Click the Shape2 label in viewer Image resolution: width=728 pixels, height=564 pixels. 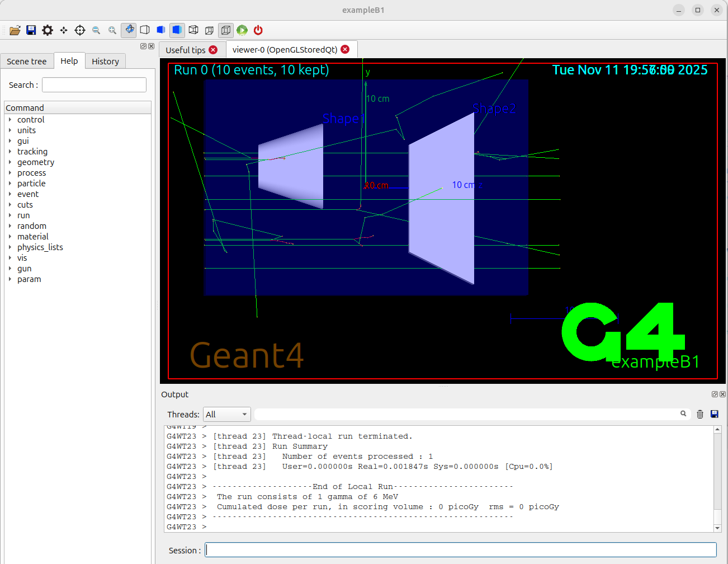(494, 109)
